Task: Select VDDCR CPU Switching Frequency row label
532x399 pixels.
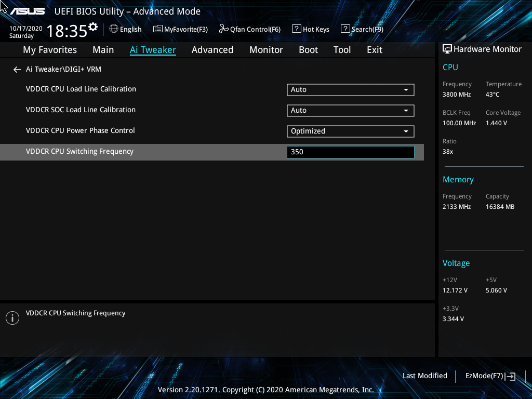Action: pos(79,151)
